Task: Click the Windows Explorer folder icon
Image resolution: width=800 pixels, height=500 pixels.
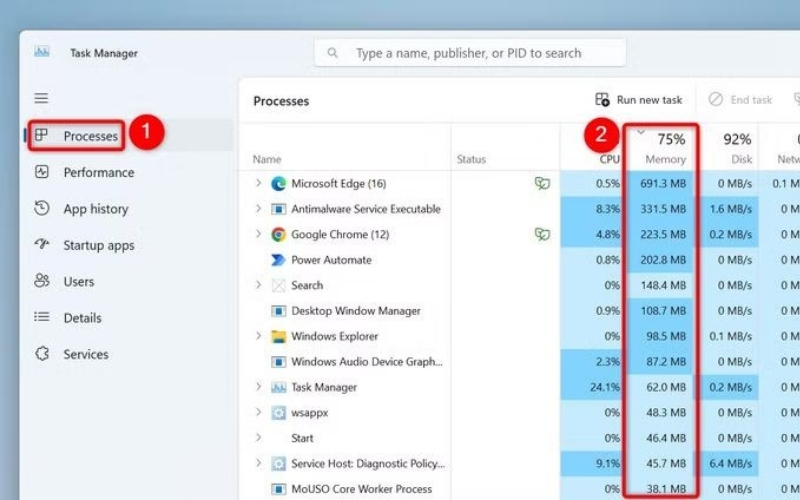Action: (278, 337)
